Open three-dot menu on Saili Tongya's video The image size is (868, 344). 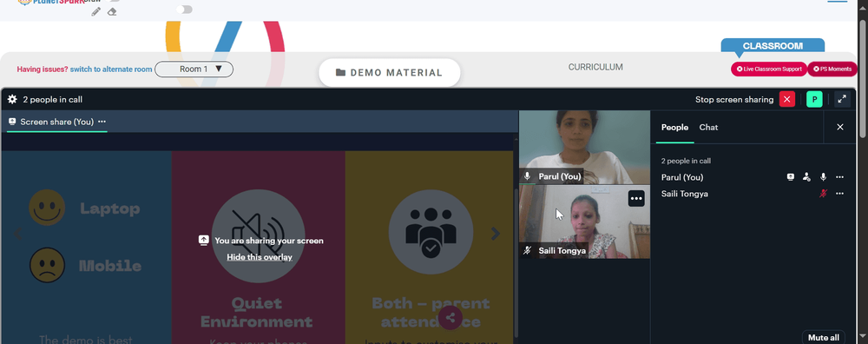pyautogui.click(x=636, y=198)
